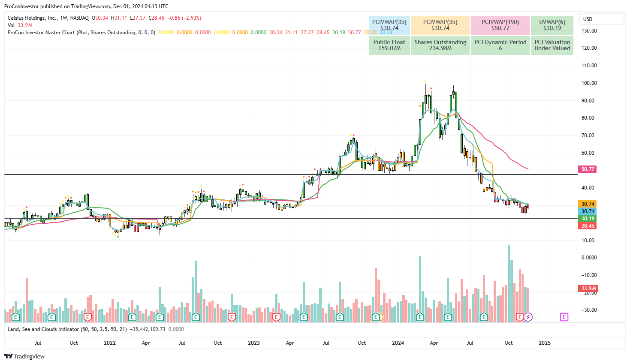The height and width of the screenshot is (364, 630).
Task: Click the 33.9M volume axis label
Action: (588, 289)
